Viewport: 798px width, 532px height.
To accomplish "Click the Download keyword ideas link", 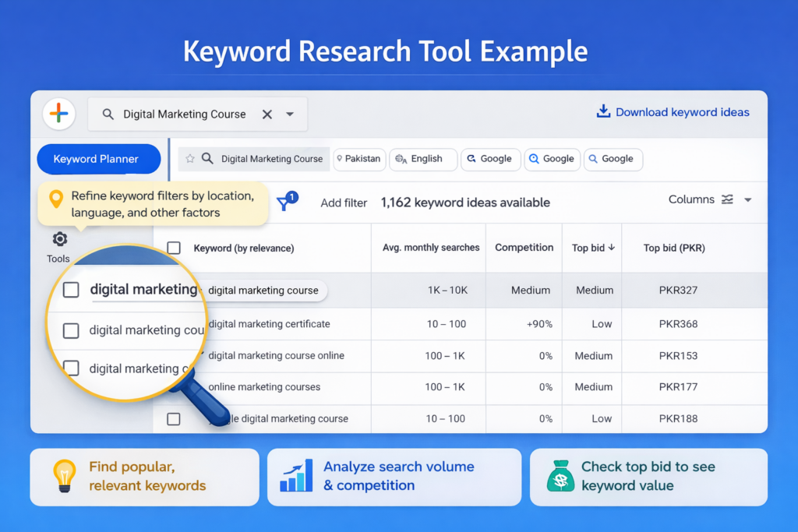I will [x=682, y=111].
